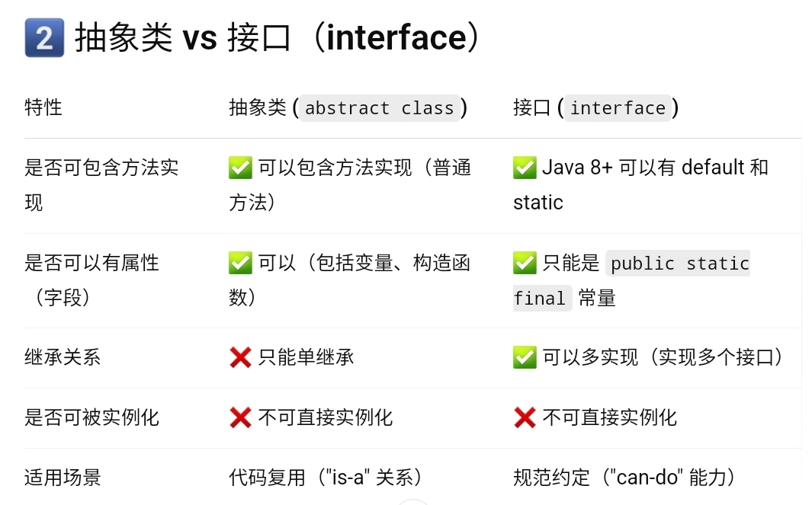Click green checkmark beside 可以多实现
This screenshot has height=505, width=812.
(525, 357)
